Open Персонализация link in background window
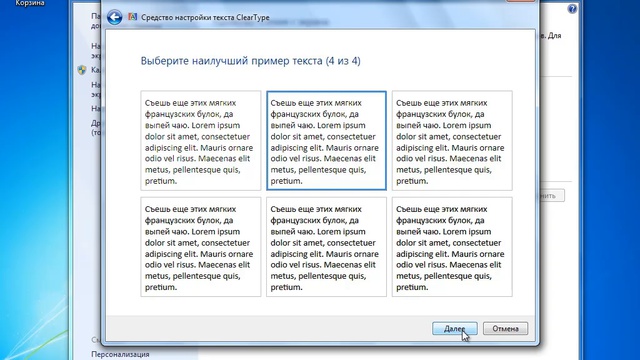The image size is (640, 360). pos(120,354)
